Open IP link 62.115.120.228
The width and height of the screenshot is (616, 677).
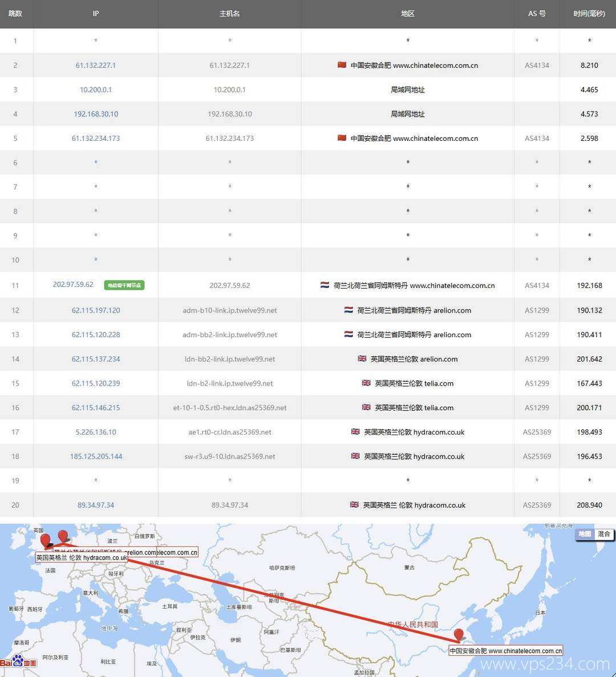[96, 335]
